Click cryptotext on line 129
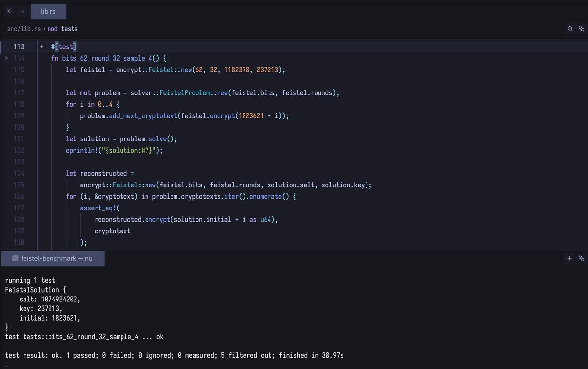Viewport: 588px width, 369px height. (x=113, y=231)
